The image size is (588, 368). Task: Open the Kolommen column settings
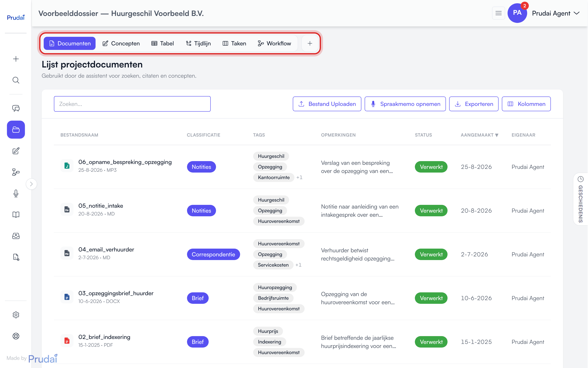(x=526, y=104)
